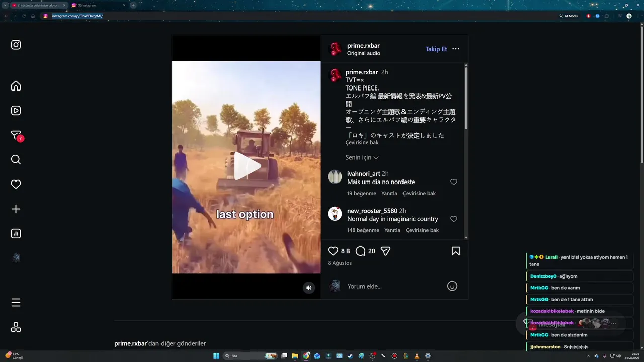
Task: Open Notifications heart in sidebar
Action: (16, 185)
